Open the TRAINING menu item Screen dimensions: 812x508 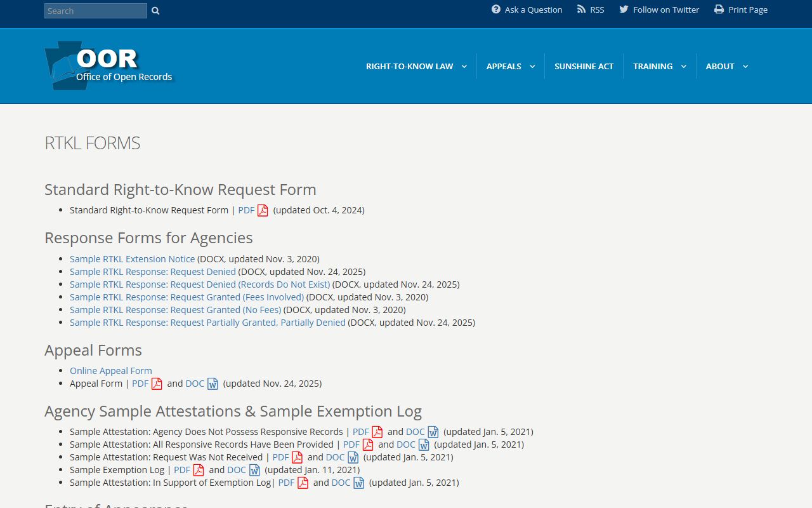[653, 66]
